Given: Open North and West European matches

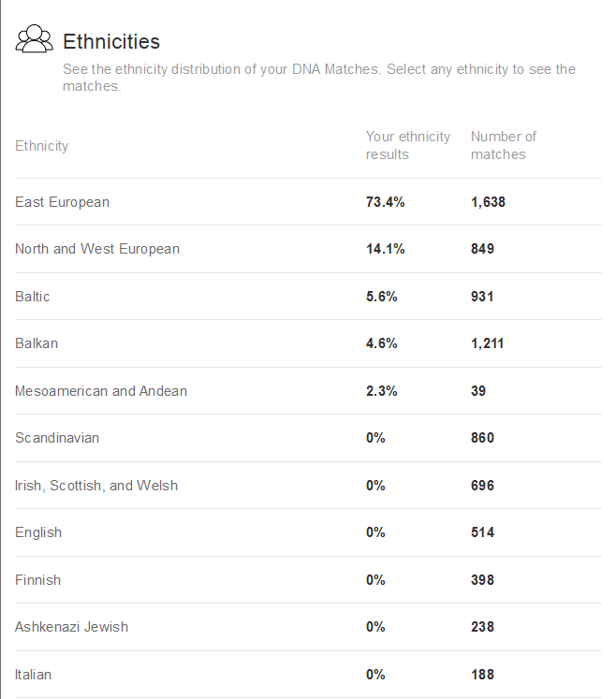Looking at the screenshot, I should pyautogui.click(x=97, y=249).
